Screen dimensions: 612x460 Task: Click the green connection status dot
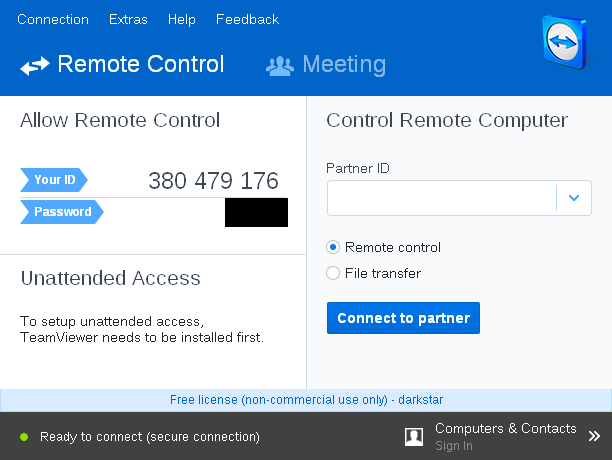click(23, 437)
